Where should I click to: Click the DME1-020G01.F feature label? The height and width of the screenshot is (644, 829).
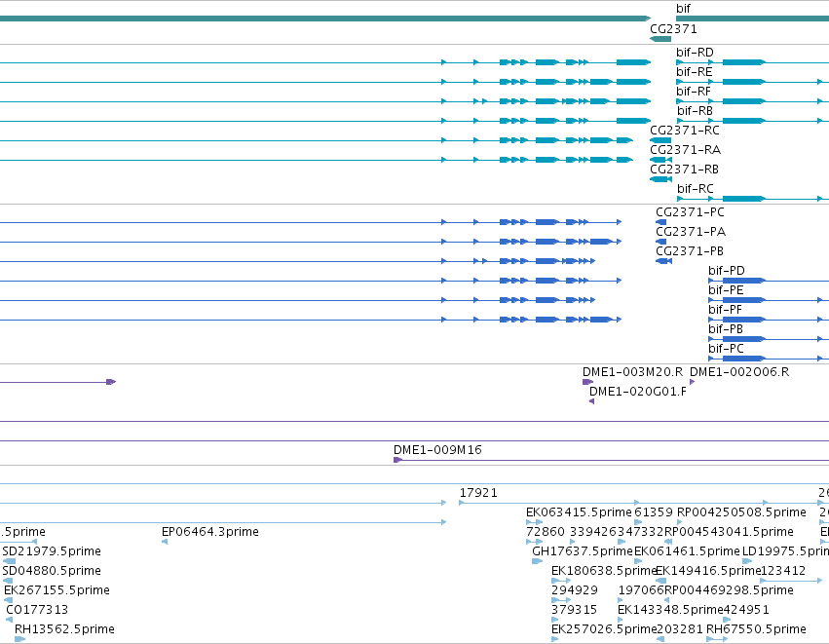pos(638,392)
